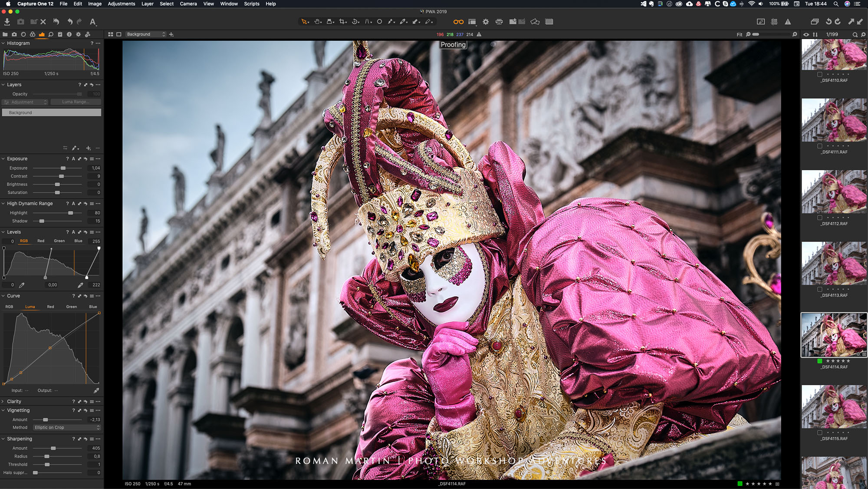Screen dimensions: 868x489
Task: Collapse the Sharpening panel
Action: pyautogui.click(x=3, y=439)
